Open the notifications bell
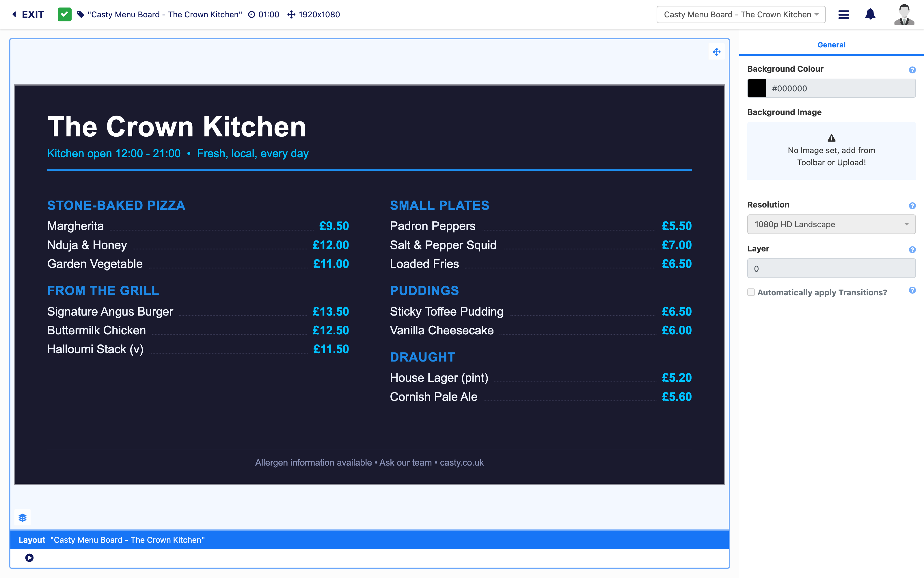This screenshot has width=924, height=578. (x=870, y=14)
